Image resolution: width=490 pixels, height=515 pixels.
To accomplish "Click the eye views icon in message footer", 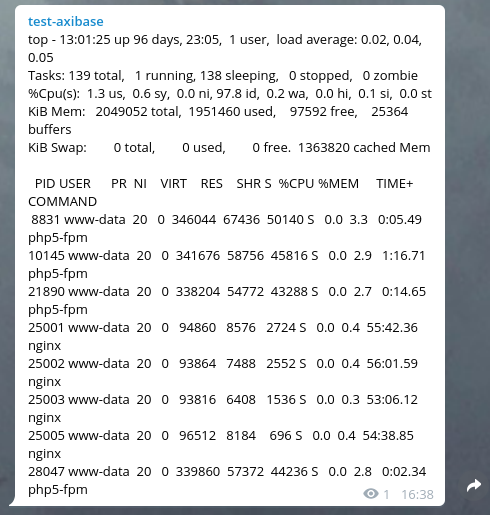I will (371, 494).
